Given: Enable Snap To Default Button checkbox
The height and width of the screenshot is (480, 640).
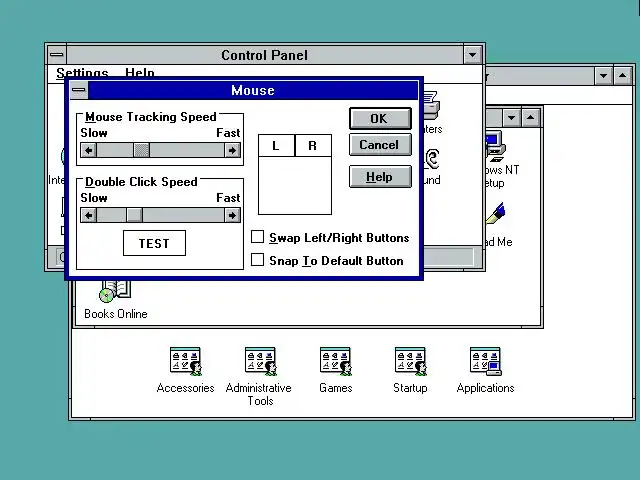Looking at the screenshot, I should (x=257, y=260).
